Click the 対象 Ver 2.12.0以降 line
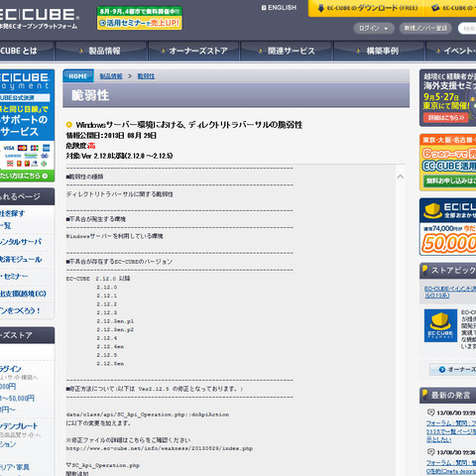Viewport: 476px width, 476px height. 119,156
